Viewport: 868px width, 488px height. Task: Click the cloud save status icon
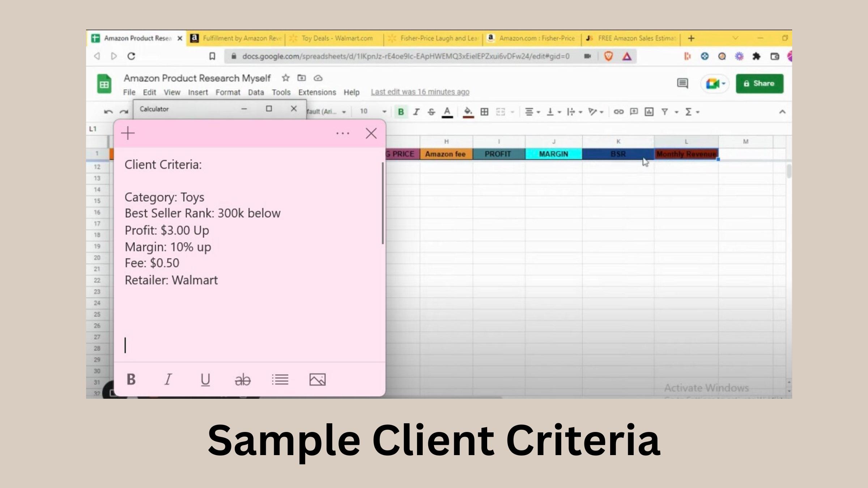[318, 78]
